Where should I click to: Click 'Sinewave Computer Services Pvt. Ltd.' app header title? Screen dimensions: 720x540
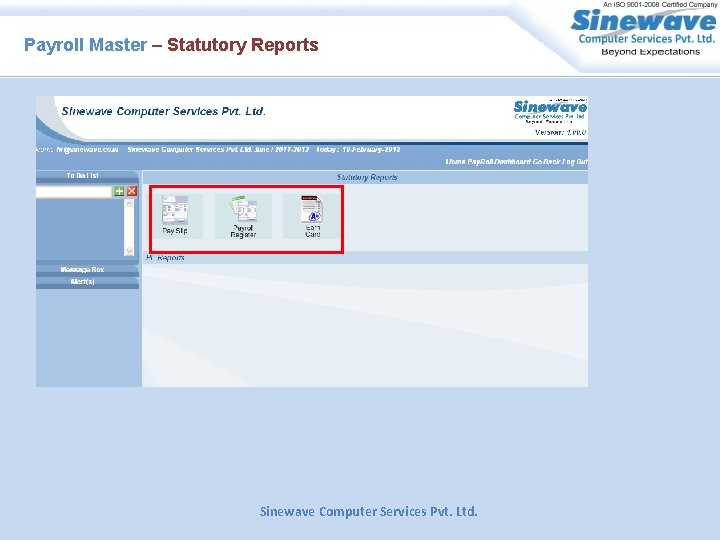pos(163,111)
